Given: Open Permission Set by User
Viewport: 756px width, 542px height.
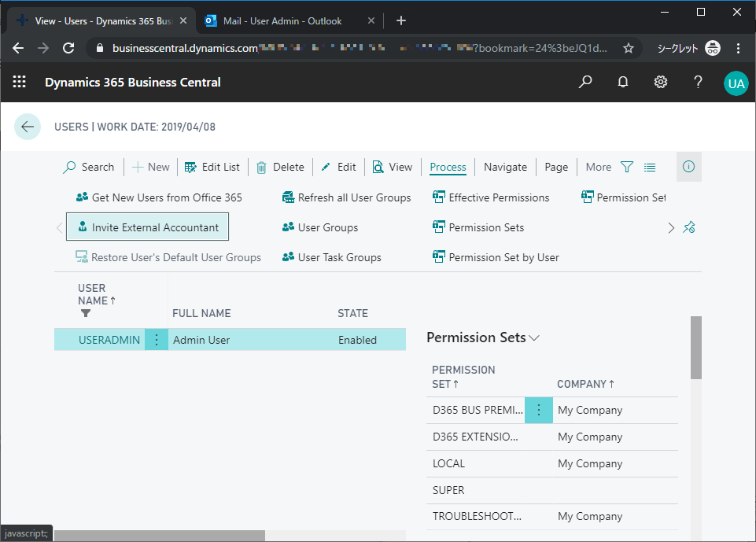Looking at the screenshot, I should tap(496, 257).
